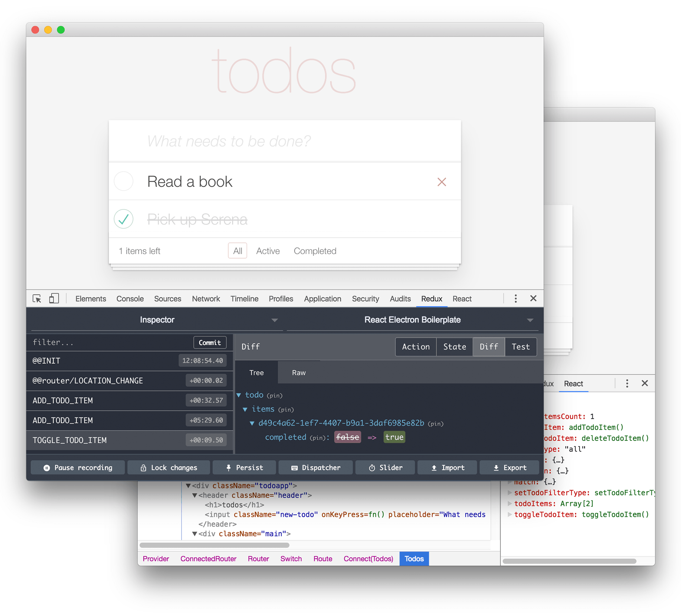Mark Read a book as completed
Screen dimensions: 681x616
(124, 181)
